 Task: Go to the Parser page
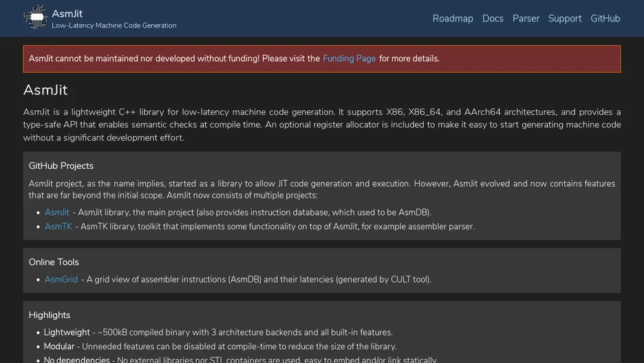526,19
